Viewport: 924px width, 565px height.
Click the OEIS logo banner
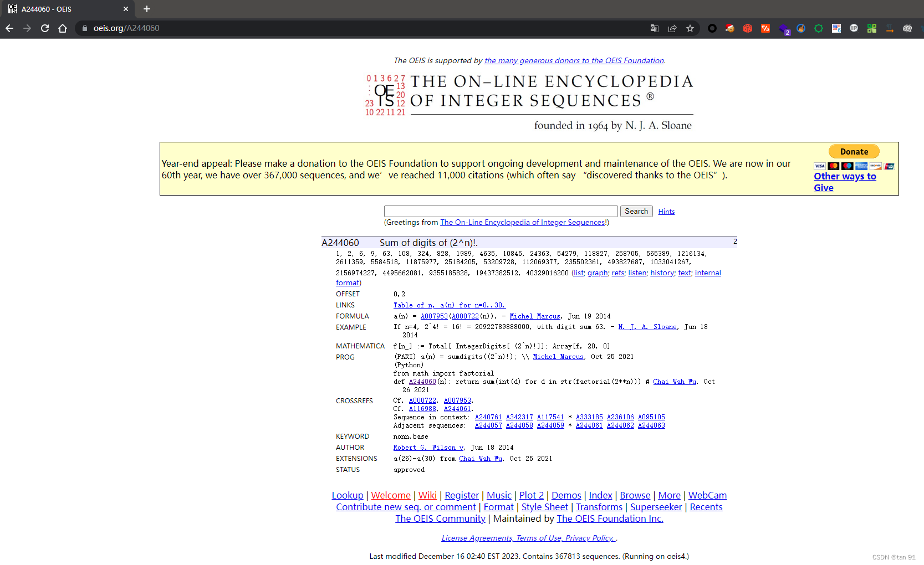529,102
